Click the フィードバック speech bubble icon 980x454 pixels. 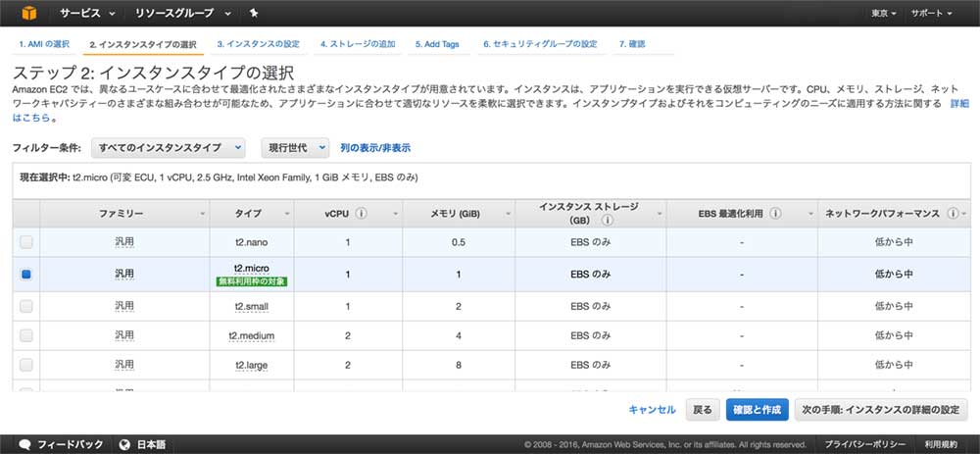tap(25, 444)
